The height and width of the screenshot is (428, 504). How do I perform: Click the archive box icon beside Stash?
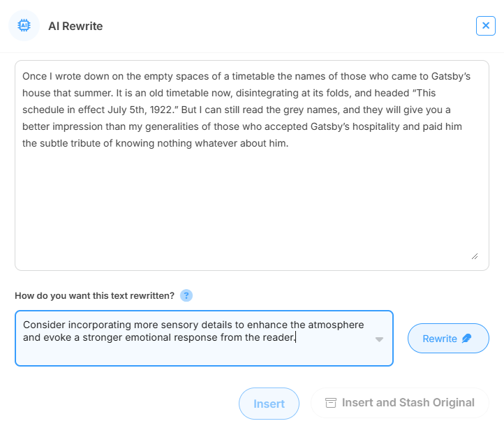pyautogui.click(x=331, y=403)
